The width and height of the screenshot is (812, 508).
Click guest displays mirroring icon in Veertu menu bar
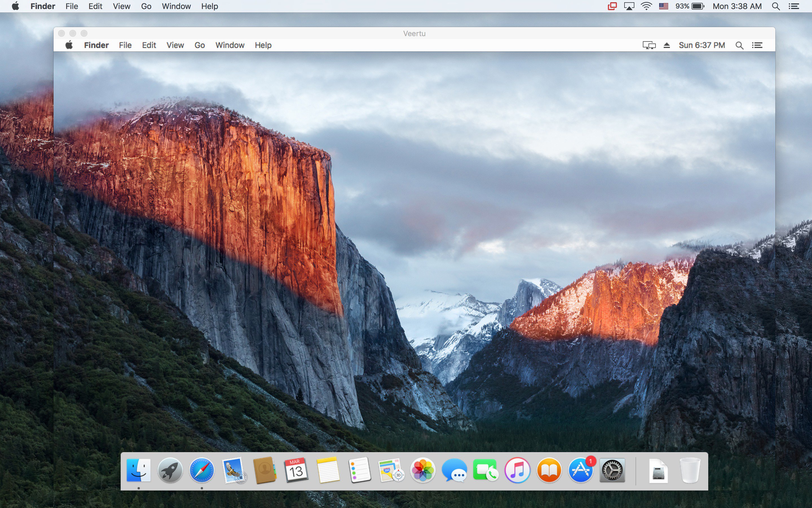(649, 45)
